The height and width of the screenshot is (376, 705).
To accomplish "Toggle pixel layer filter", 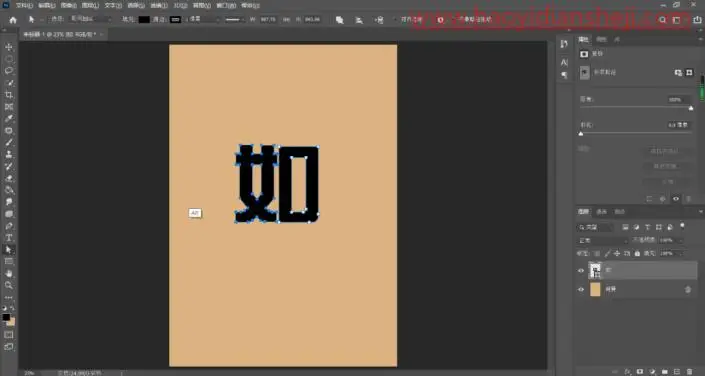I will coord(625,227).
